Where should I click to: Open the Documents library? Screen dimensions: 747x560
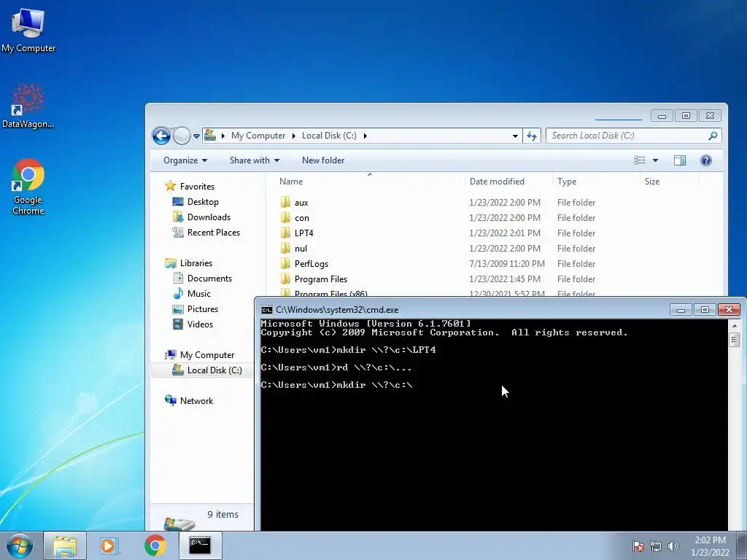click(209, 279)
